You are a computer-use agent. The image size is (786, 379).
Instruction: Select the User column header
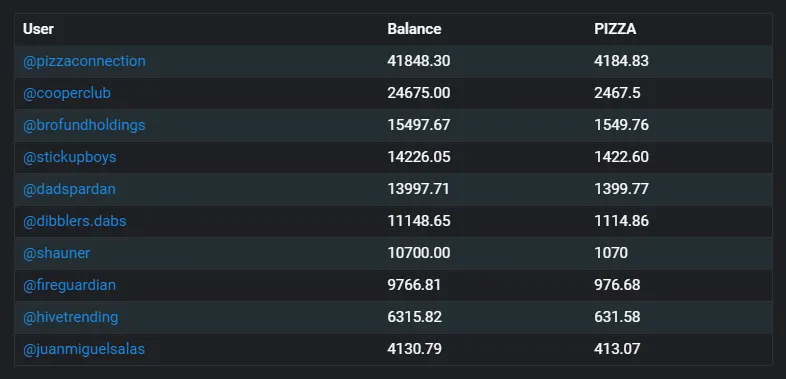[39, 29]
